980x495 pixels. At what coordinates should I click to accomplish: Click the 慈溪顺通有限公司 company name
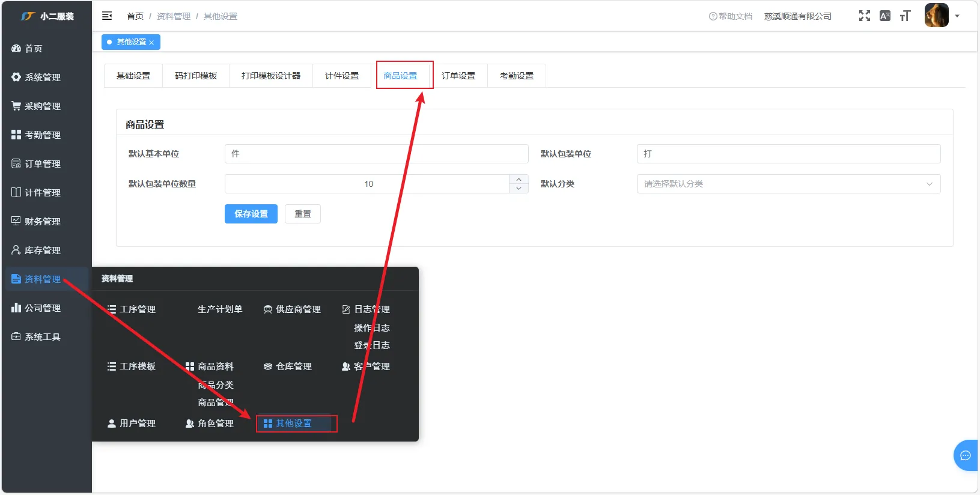(x=798, y=16)
